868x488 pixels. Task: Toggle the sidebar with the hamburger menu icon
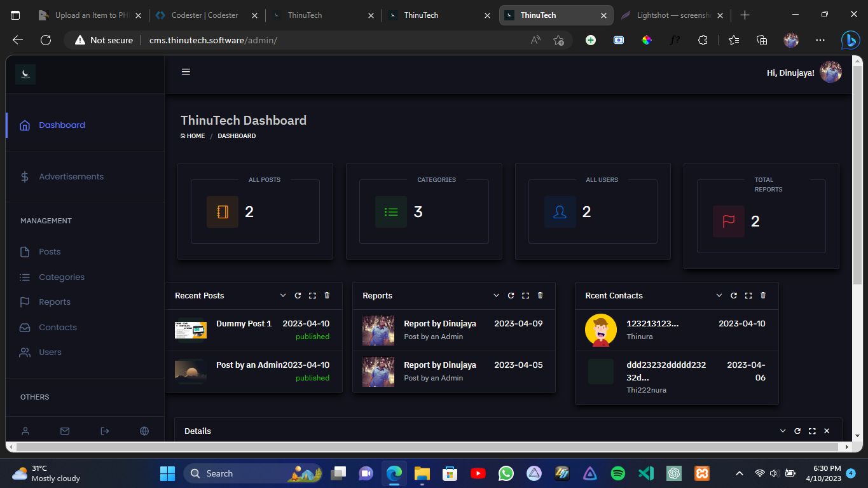(186, 72)
